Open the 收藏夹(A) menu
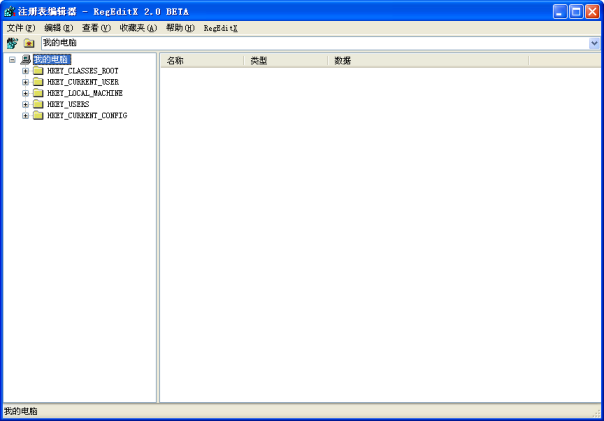The width and height of the screenshot is (604, 421). pos(138,28)
